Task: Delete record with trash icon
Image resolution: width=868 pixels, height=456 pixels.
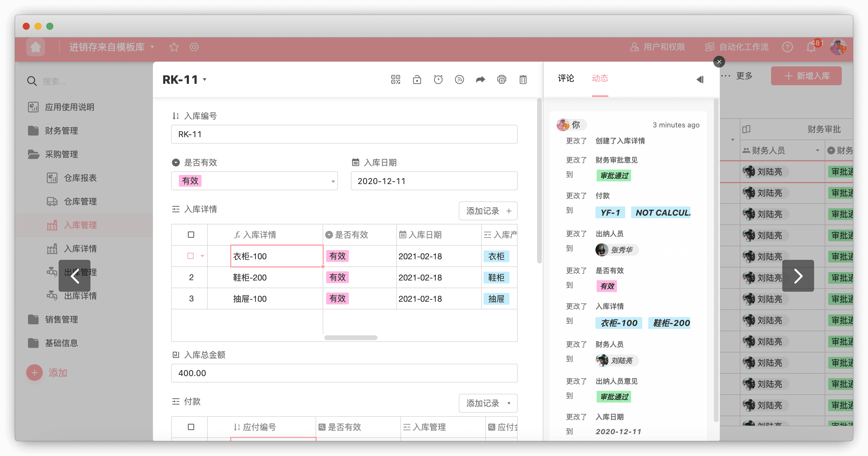Action: point(523,80)
